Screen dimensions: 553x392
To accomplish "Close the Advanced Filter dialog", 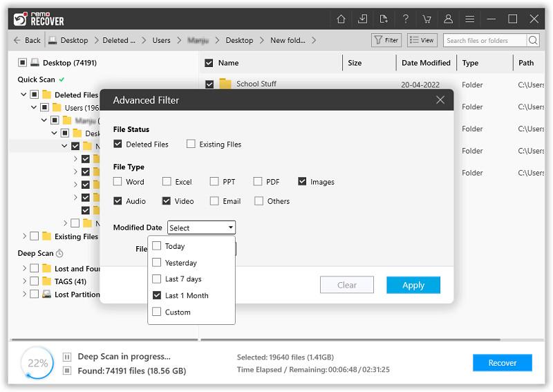I will 440,100.
